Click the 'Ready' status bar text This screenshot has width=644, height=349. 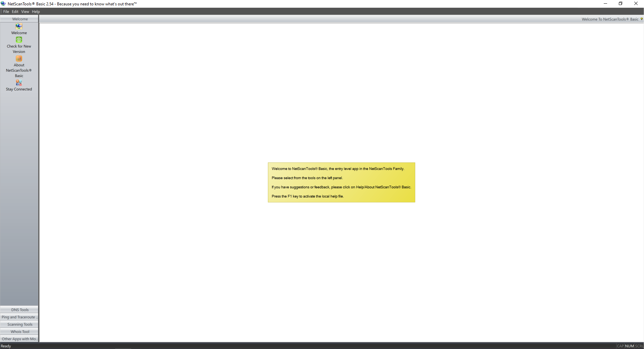pyautogui.click(x=6, y=346)
